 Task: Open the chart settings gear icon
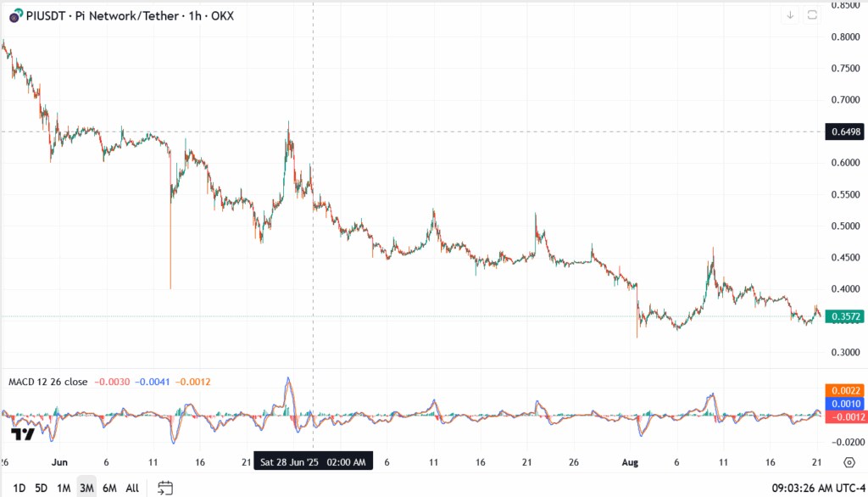849,462
